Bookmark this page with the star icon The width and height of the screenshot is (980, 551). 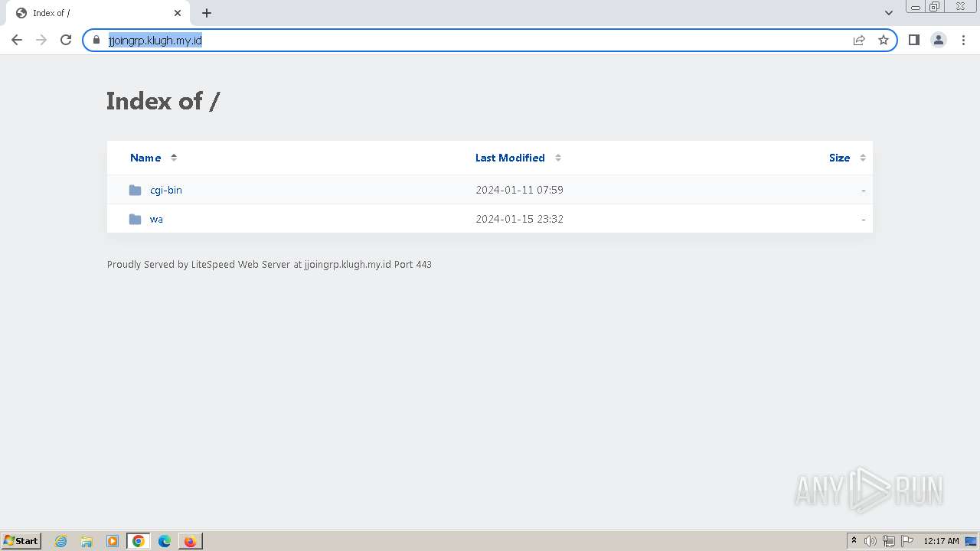coord(884,40)
